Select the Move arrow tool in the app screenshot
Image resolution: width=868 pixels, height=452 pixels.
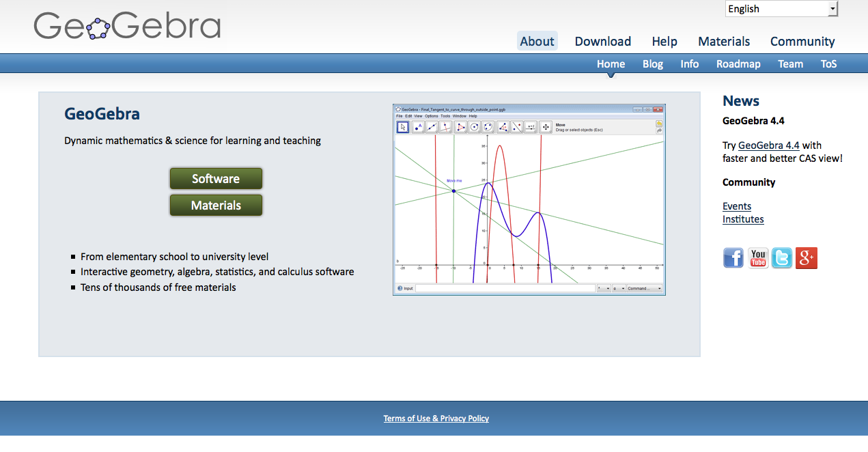[403, 127]
